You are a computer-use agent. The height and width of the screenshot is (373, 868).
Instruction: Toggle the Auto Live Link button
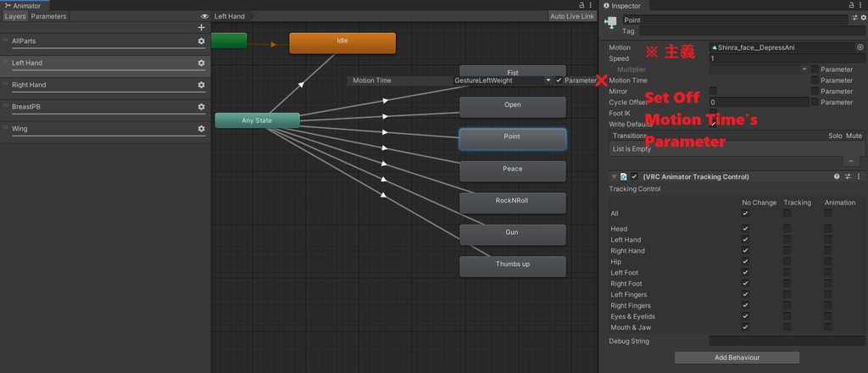572,17
